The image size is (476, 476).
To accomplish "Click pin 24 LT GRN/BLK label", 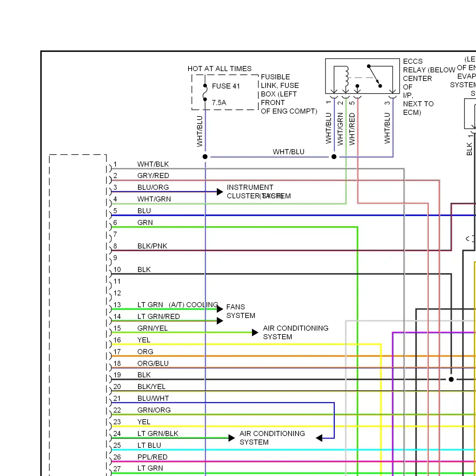I will tap(158, 433).
